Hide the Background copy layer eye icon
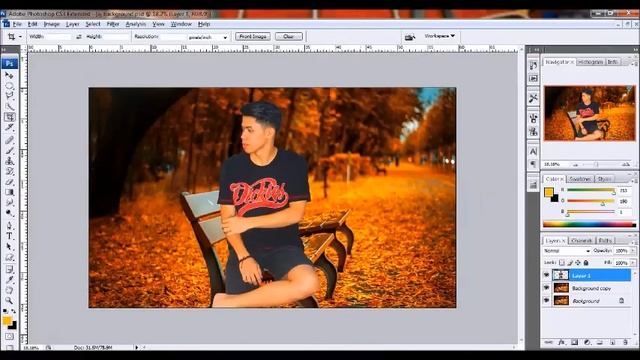The width and height of the screenshot is (640, 360). coord(547,288)
